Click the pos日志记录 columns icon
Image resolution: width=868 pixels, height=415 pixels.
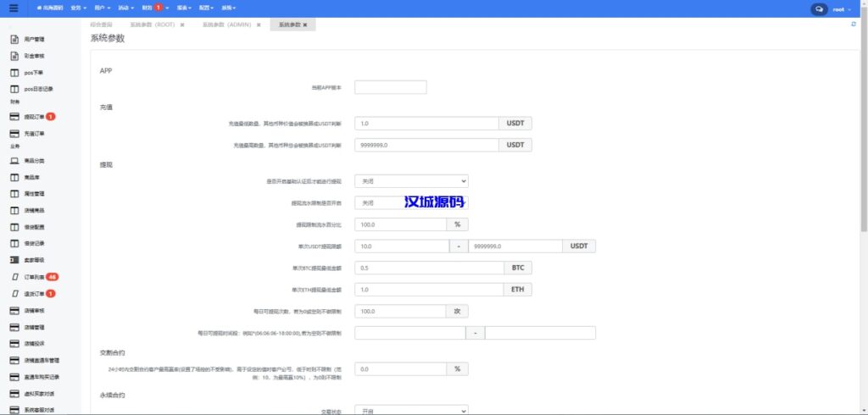[x=15, y=89]
